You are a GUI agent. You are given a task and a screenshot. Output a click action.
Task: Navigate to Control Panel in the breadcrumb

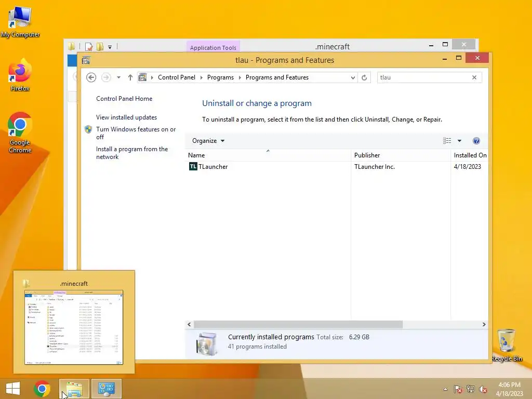point(177,77)
